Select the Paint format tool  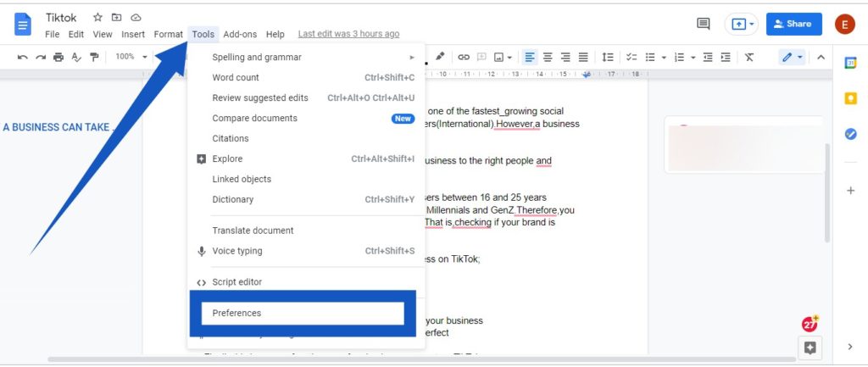tap(95, 57)
